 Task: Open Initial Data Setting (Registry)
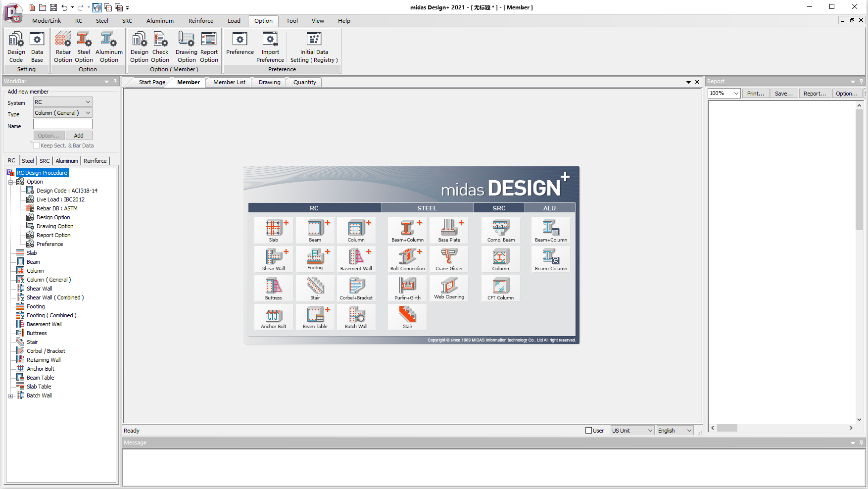coord(314,47)
